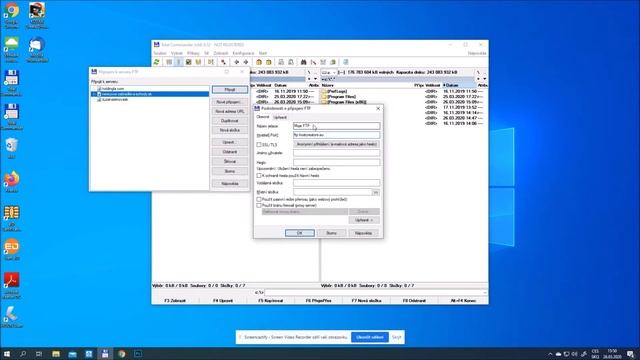Click Datum column header in right panel
This screenshot has width=640, height=360.
coord(458,85)
